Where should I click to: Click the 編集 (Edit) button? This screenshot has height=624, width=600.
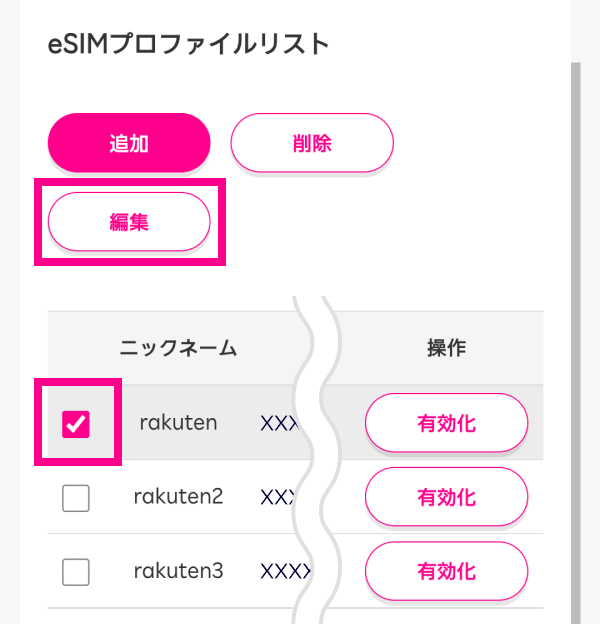coord(129,222)
